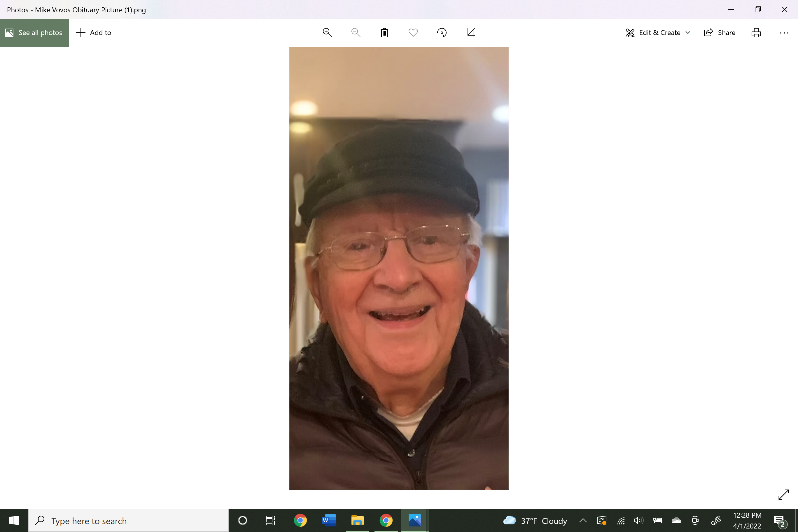Open the three-dots See more menu
The image size is (798, 532).
pyautogui.click(x=784, y=33)
